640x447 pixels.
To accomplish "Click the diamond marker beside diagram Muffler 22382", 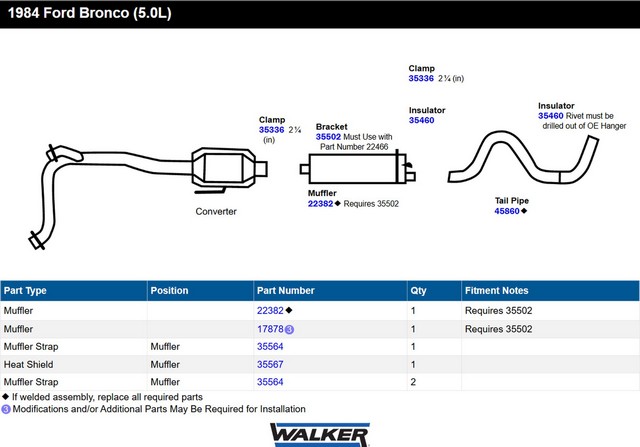I will (x=337, y=203).
